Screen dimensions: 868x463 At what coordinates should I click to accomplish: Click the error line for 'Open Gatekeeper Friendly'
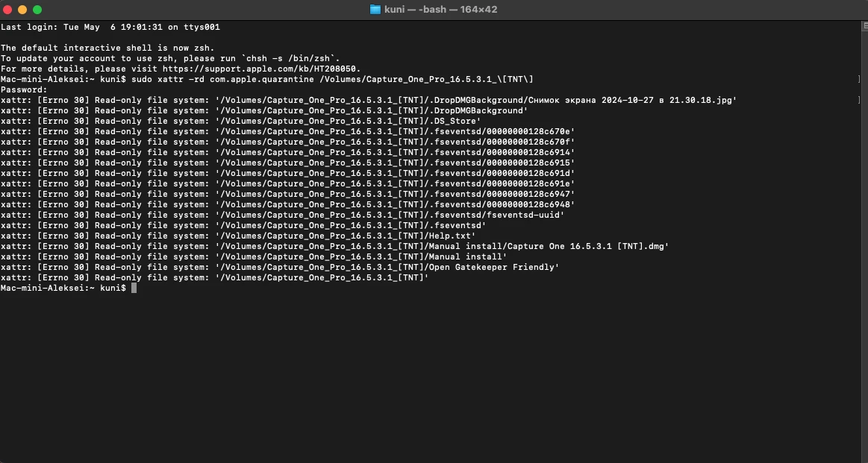pyautogui.click(x=280, y=268)
